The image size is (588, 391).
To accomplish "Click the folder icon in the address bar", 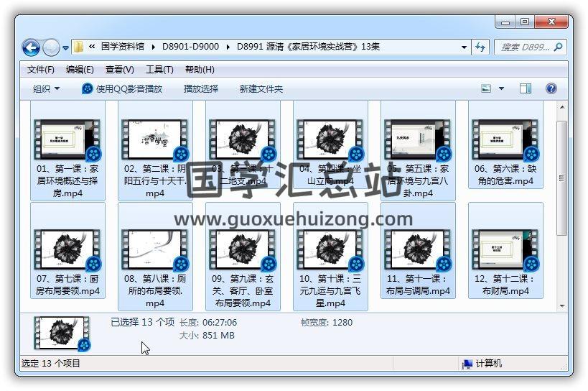I will pyautogui.click(x=79, y=47).
